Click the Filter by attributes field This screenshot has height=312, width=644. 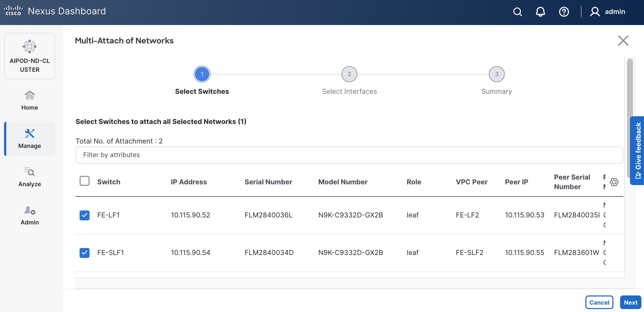pyautogui.click(x=349, y=155)
